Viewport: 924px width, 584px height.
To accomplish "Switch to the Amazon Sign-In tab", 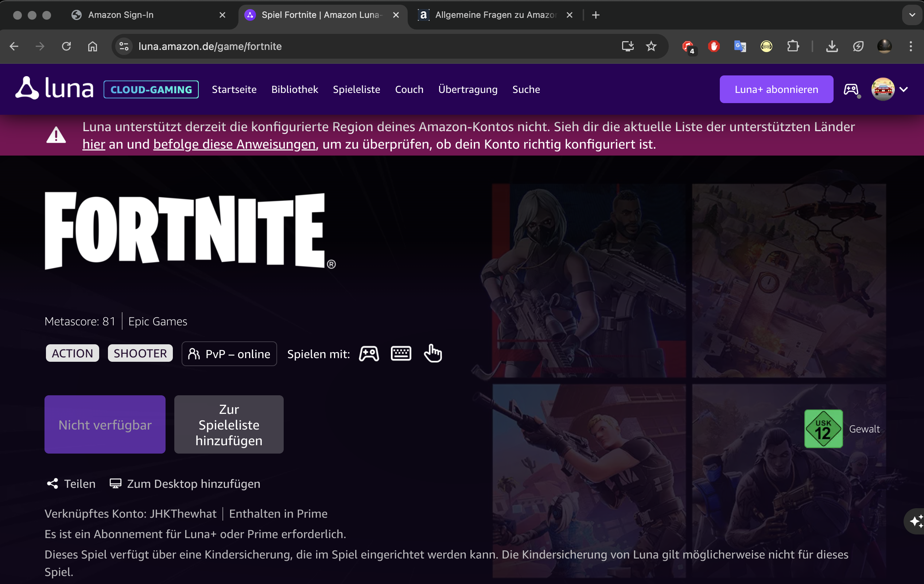I will coord(121,15).
